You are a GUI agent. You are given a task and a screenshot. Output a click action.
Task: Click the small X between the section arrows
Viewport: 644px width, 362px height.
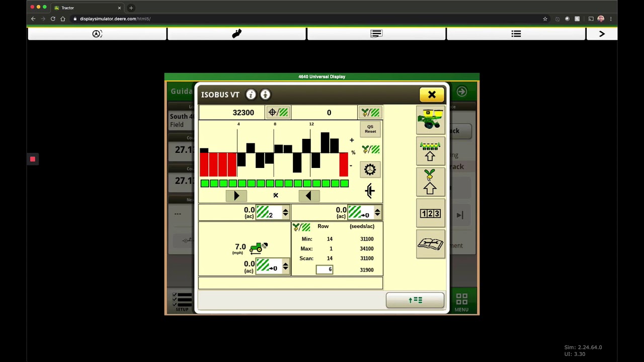tap(276, 196)
